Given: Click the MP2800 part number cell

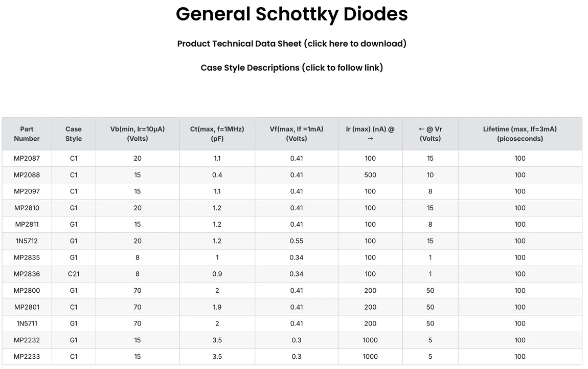Looking at the screenshot, I should coord(27,291).
